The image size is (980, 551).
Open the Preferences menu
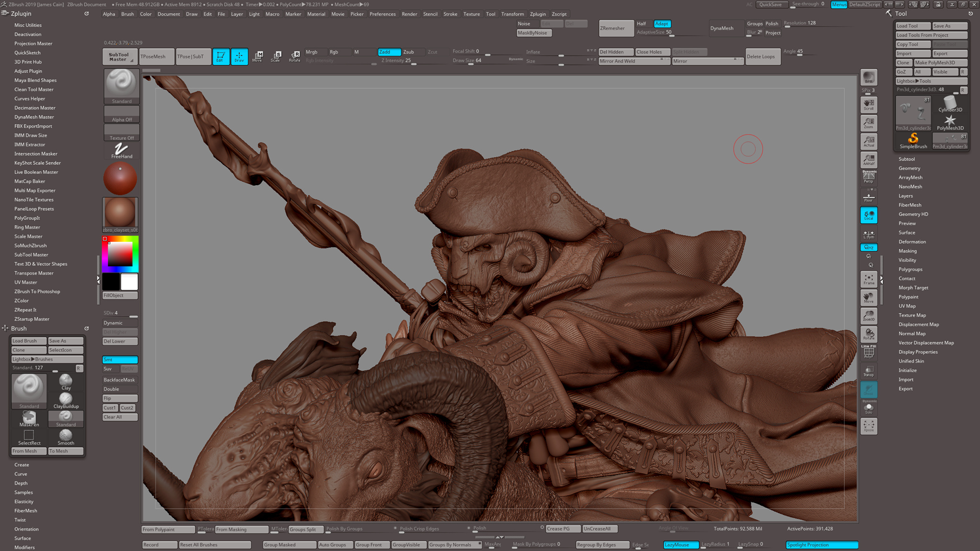pyautogui.click(x=382, y=14)
